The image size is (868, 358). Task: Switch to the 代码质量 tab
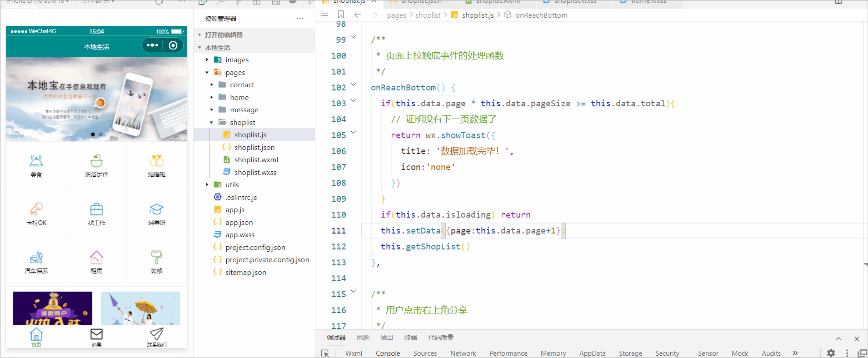pos(441,338)
